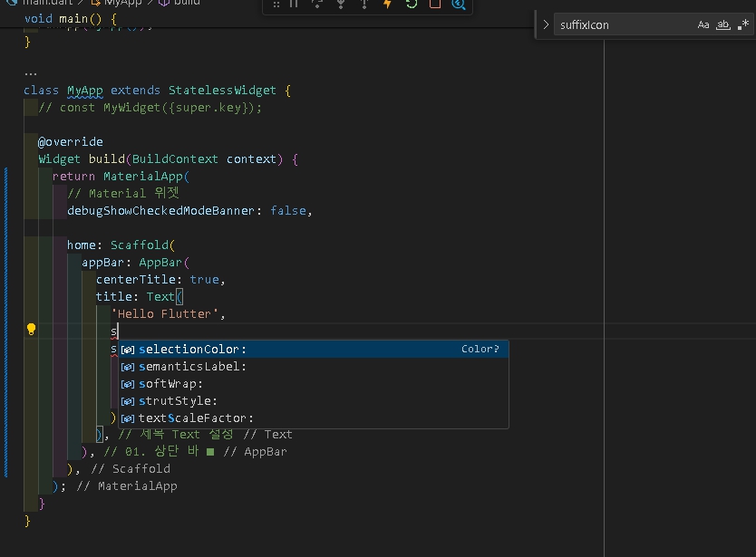756x557 pixels.
Task: Click the property icon beside textScaleFactor
Action: pos(128,418)
